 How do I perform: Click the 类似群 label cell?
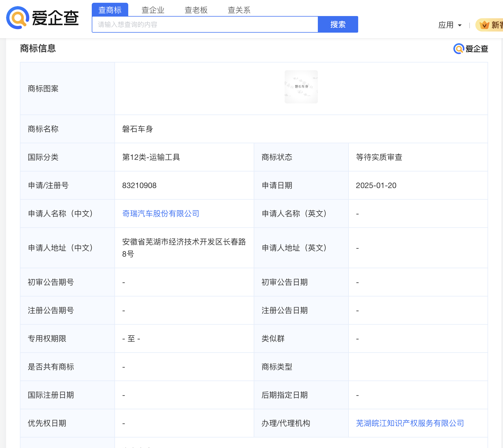301,338
